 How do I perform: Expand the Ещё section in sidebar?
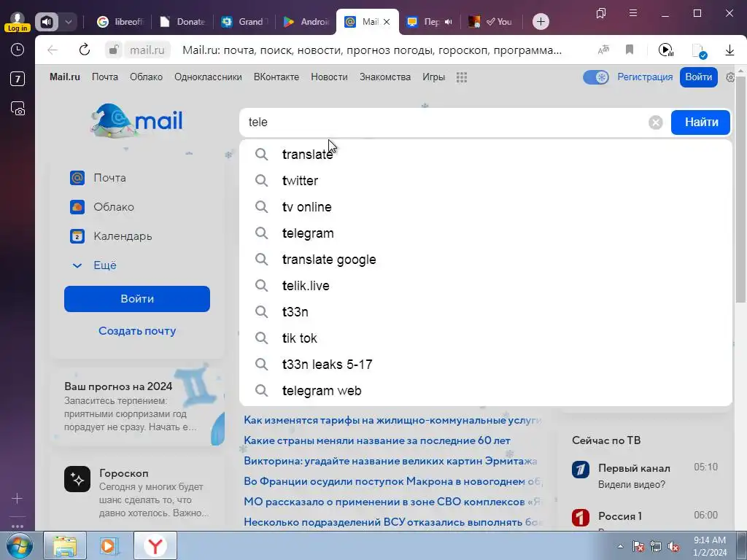(94, 265)
